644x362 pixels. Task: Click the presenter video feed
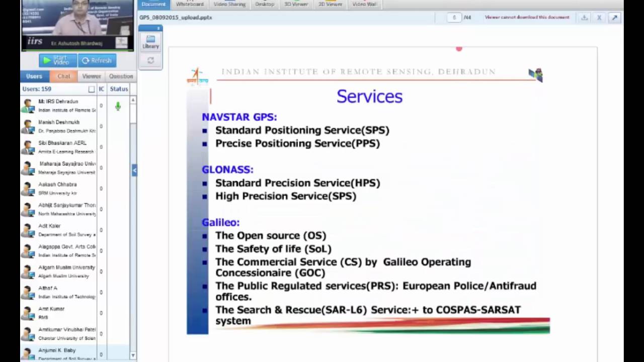[x=78, y=25]
